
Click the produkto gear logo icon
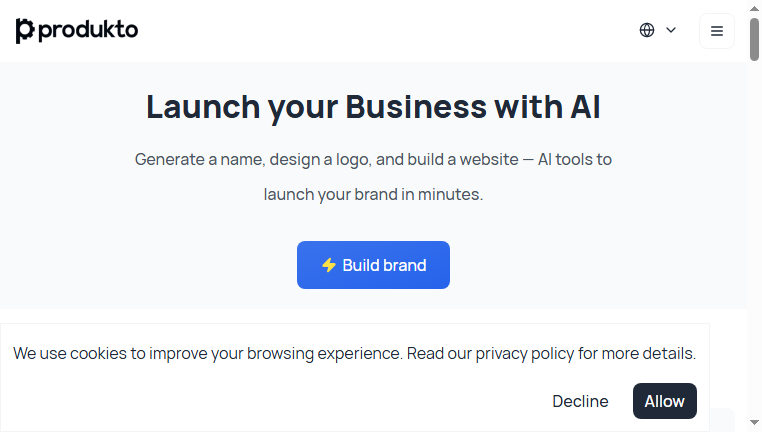tap(25, 31)
